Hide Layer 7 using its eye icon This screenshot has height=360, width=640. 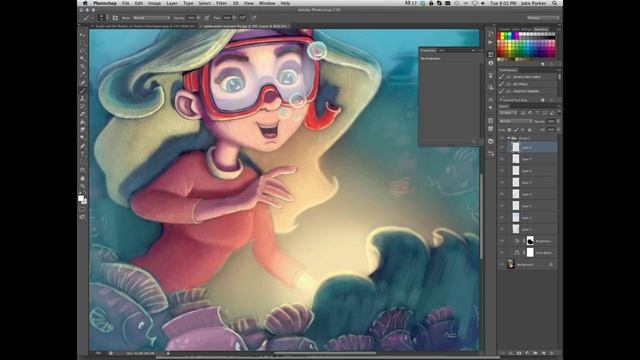click(502, 159)
